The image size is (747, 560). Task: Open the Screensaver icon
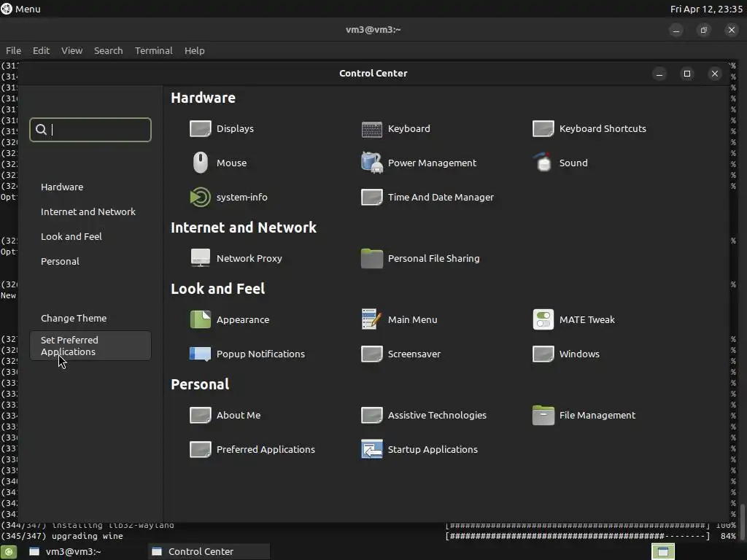[371, 354]
